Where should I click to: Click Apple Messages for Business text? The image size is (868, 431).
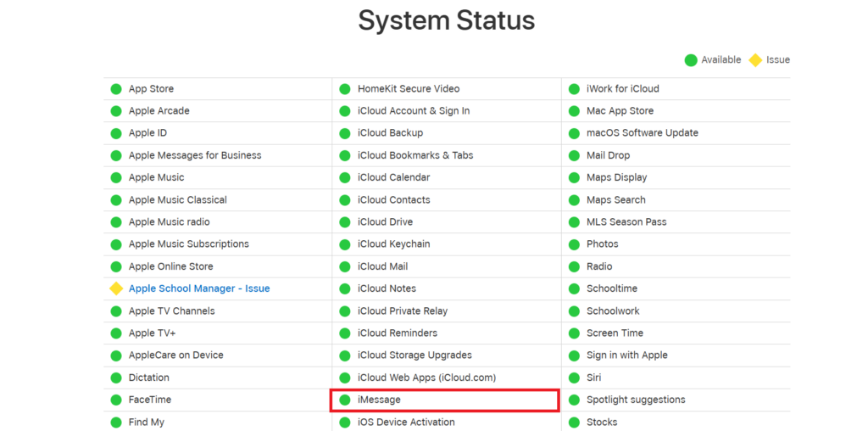coord(195,155)
